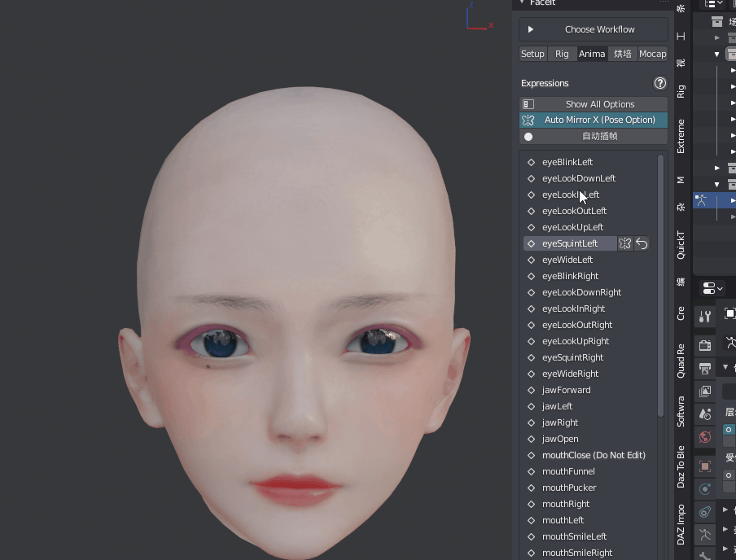Select the armature icon in the outliner

(x=701, y=200)
